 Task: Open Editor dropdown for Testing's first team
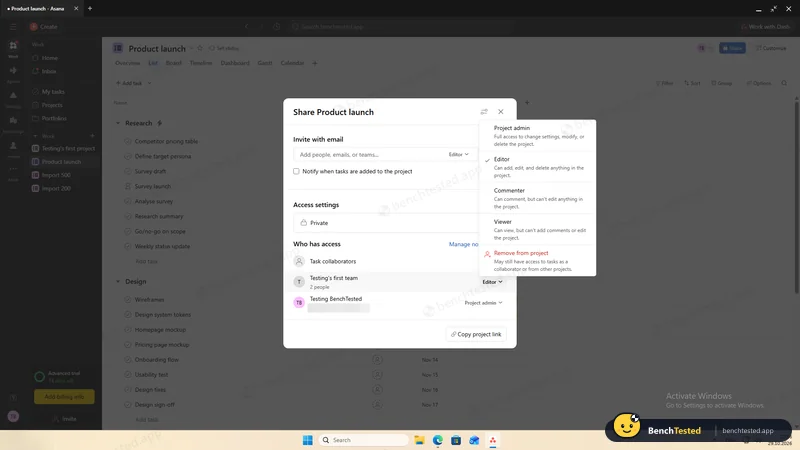[492, 282]
